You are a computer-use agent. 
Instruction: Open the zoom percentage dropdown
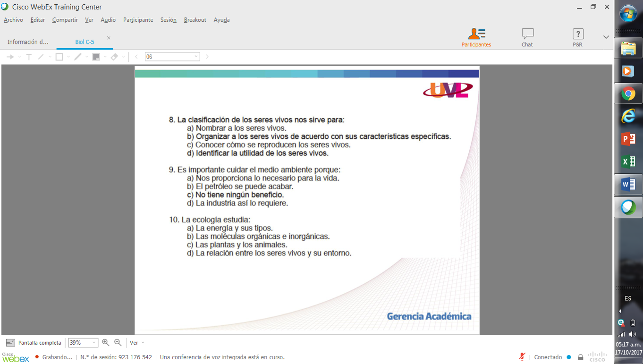94,343
